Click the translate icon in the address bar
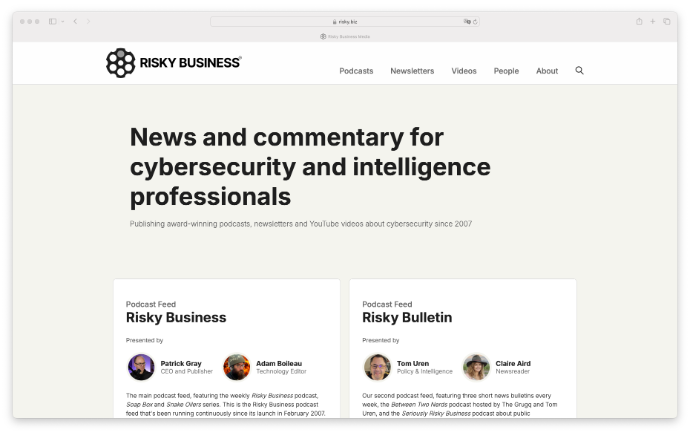This screenshot has width=690, height=435. tap(467, 22)
